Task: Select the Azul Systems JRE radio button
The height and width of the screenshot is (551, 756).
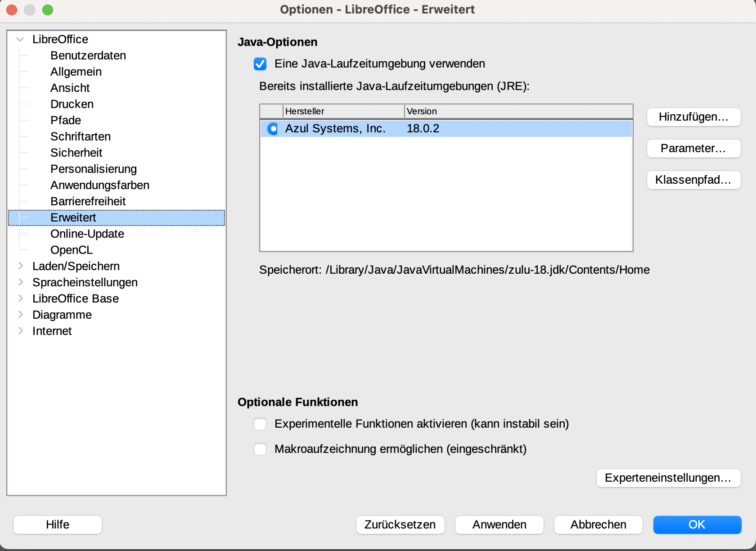Action: 273,129
